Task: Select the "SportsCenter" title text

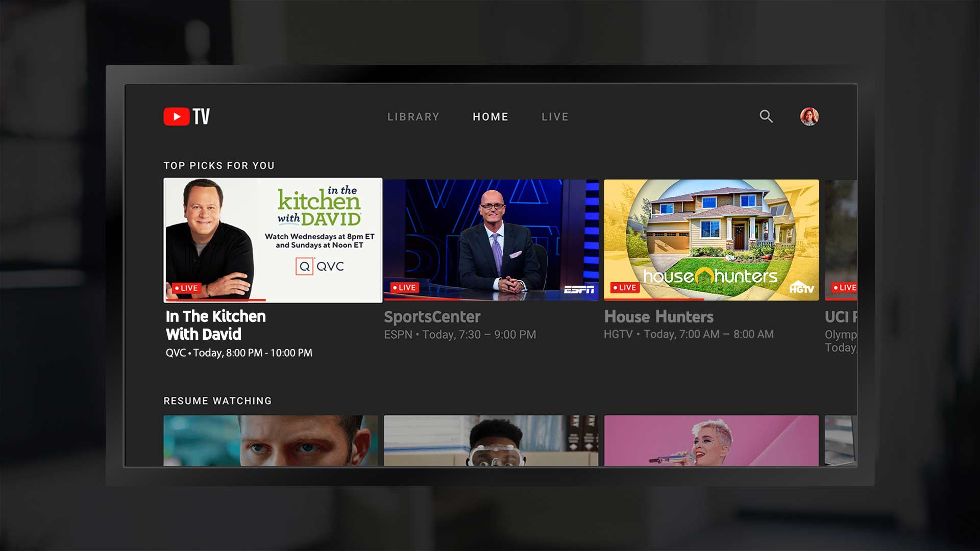Action: (x=432, y=317)
